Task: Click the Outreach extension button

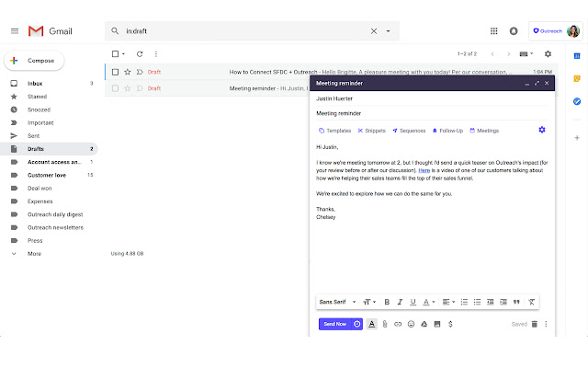Action: click(548, 31)
